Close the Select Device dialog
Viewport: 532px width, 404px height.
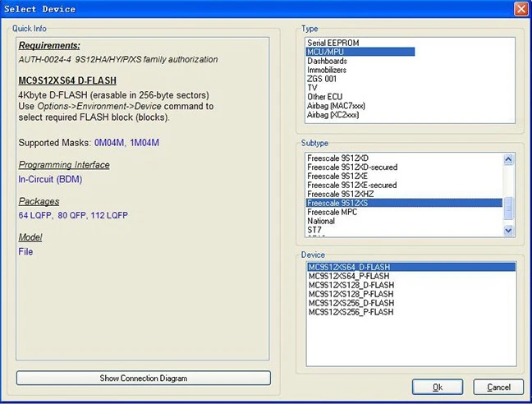click(x=521, y=9)
